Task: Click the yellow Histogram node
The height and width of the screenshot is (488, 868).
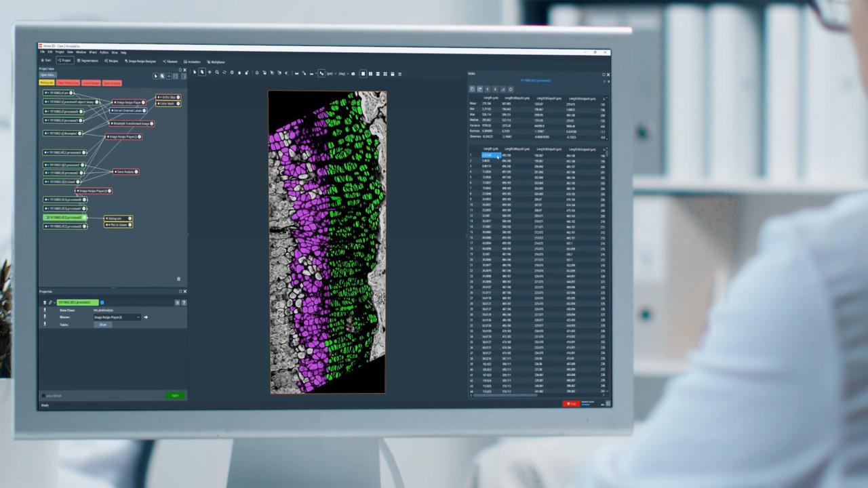Action: 118,218
